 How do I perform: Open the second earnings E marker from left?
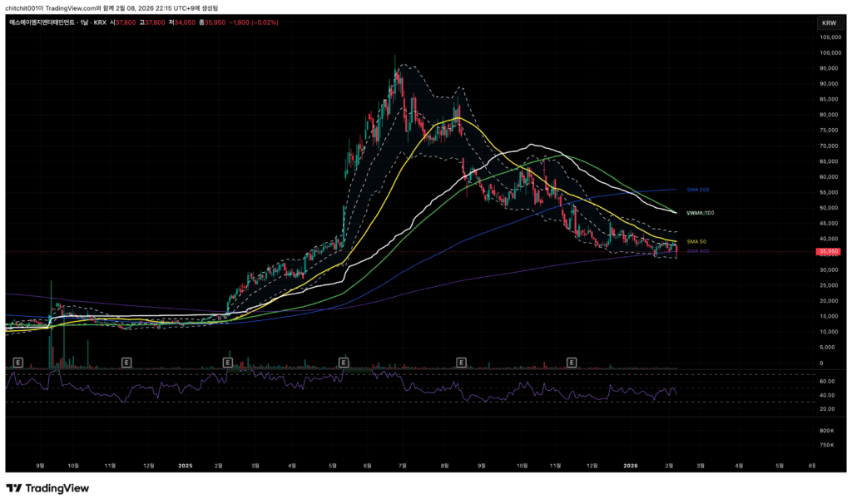pyautogui.click(x=126, y=363)
